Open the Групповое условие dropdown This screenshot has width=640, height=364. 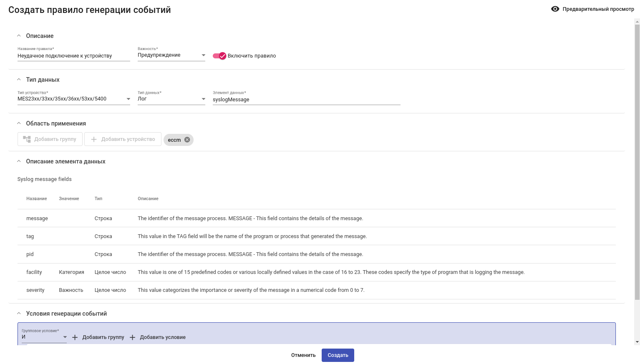coord(44,337)
